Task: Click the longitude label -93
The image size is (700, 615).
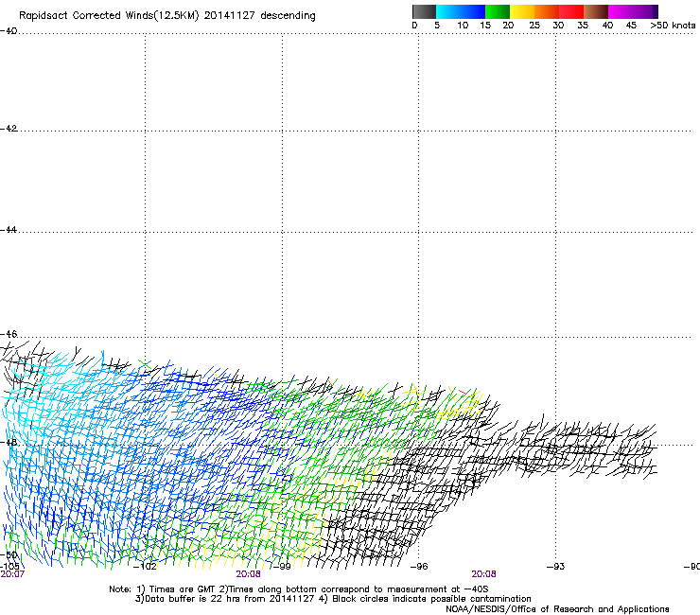Action: click(556, 567)
